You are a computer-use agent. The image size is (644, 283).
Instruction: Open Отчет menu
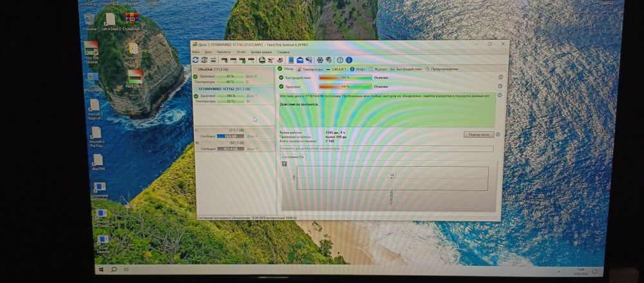(x=241, y=52)
